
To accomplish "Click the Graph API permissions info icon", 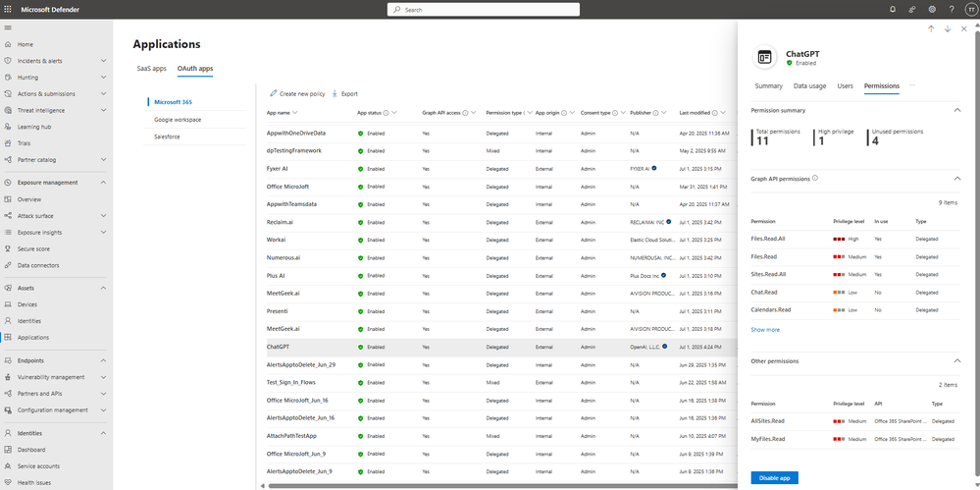I will click(x=815, y=179).
